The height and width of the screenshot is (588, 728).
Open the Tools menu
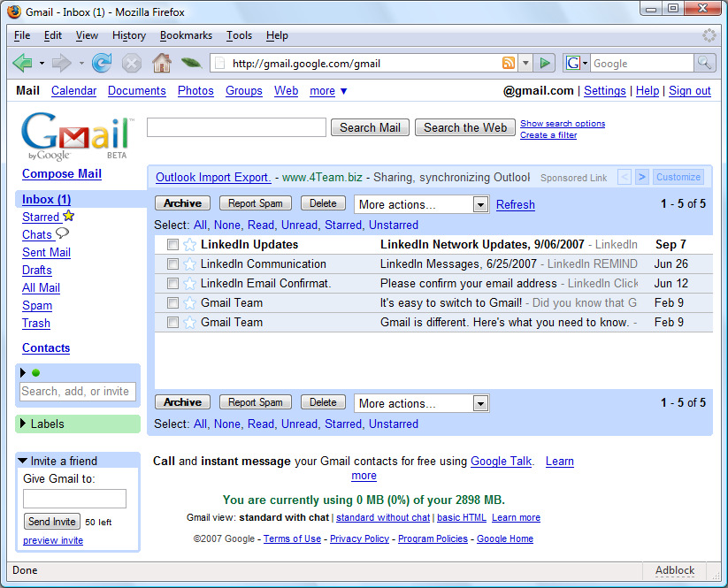(x=239, y=35)
